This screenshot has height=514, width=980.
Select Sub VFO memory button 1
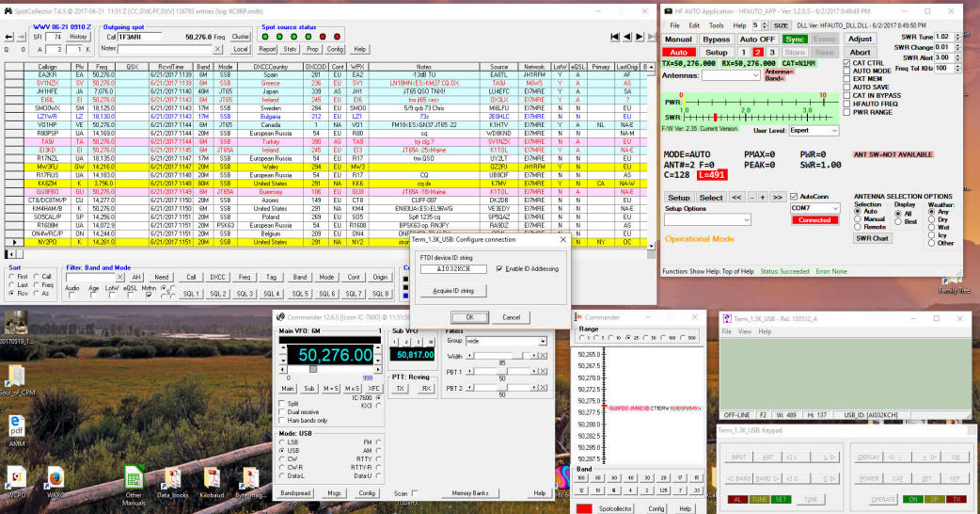[x=395, y=342]
